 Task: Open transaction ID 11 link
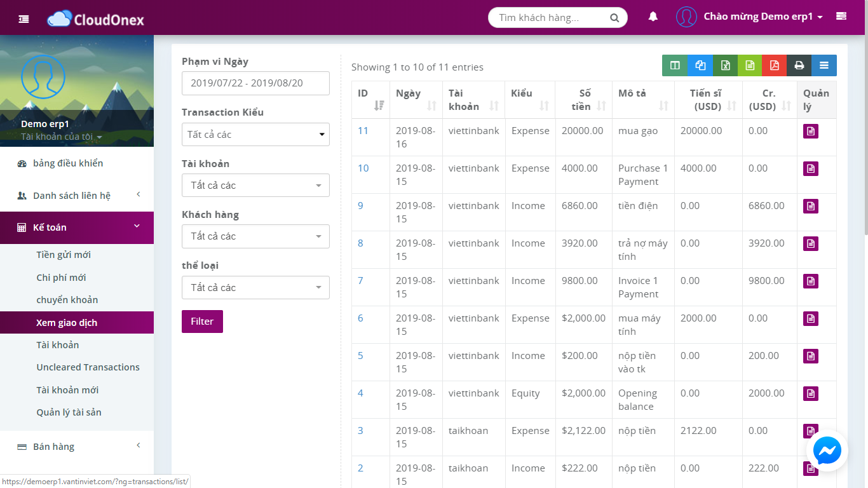click(363, 131)
